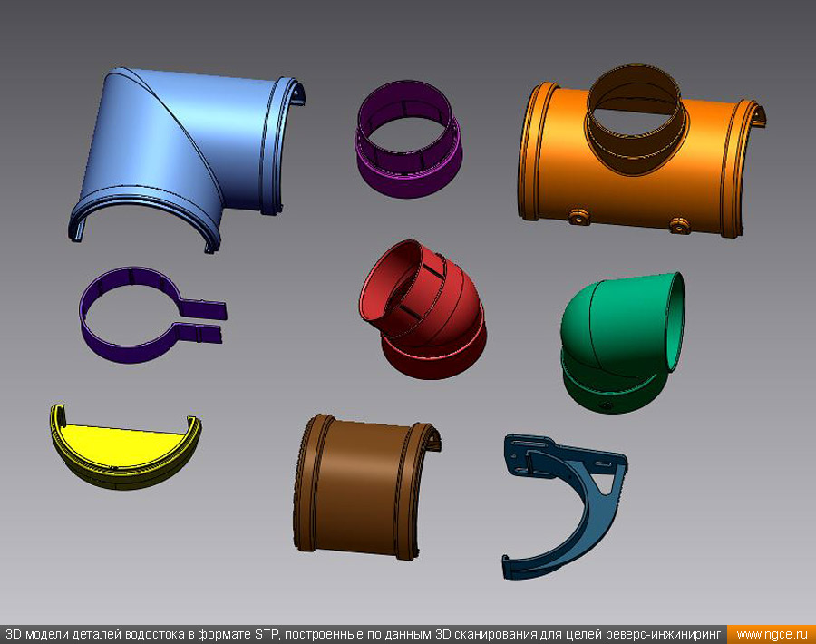
Task: Select the brown gutter connector model
Action: (x=367, y=487)
